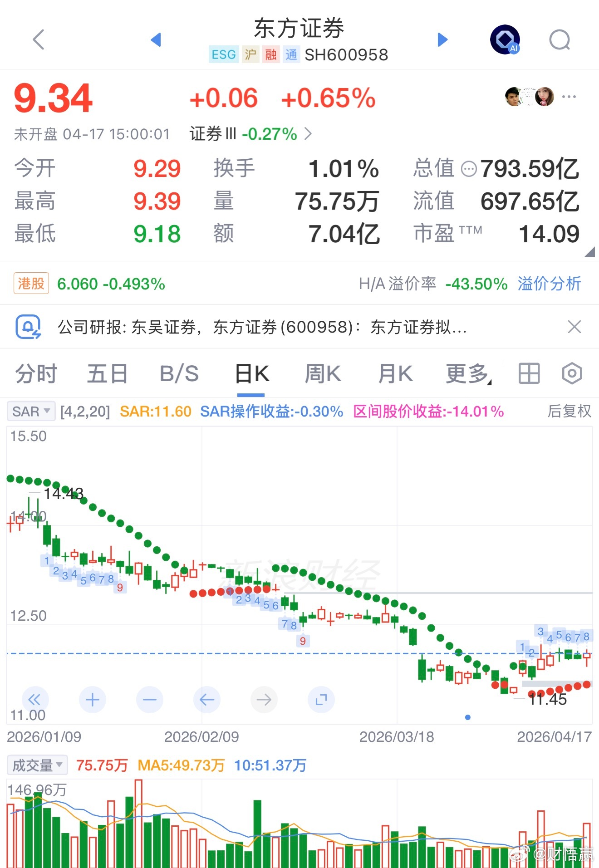This screenshot has width=599, height=868.
Task: Open search with magnifier icon
Action: pyautogui.click(x=560, y=40)
